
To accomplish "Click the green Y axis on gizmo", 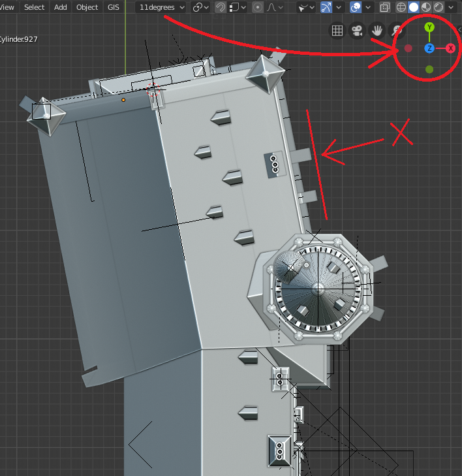I will pos(429,27).
